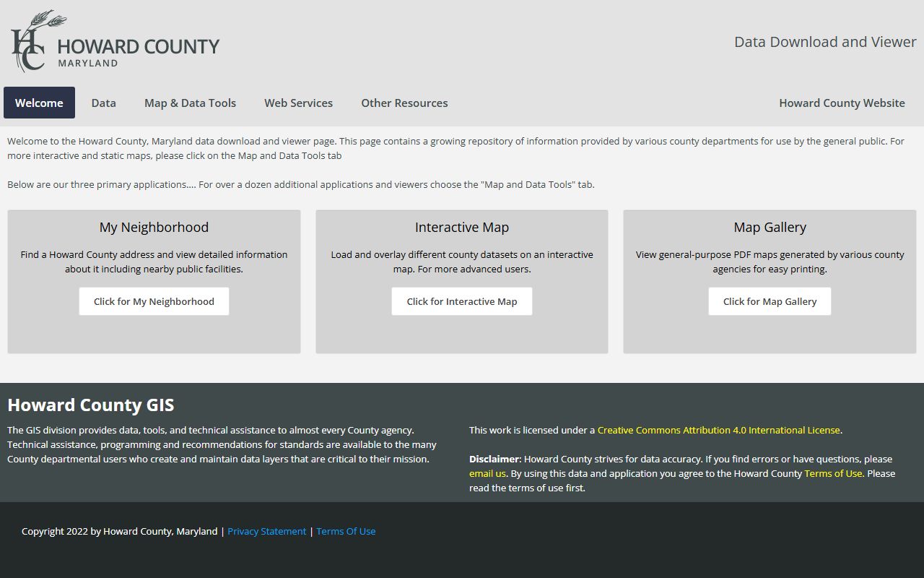Screen dimensions: 924x578
Task: Click 'The GIS division provides data' paragraph
Action: click(222, 444)
